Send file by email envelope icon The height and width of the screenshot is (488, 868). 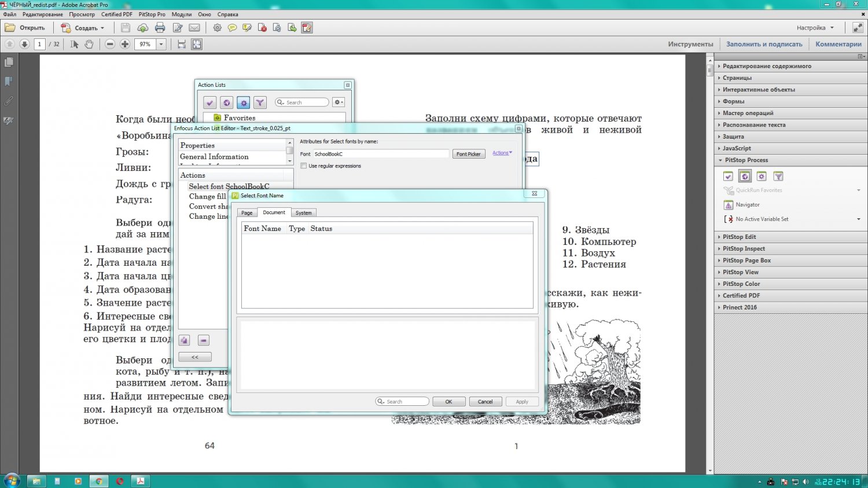[194, 28]
